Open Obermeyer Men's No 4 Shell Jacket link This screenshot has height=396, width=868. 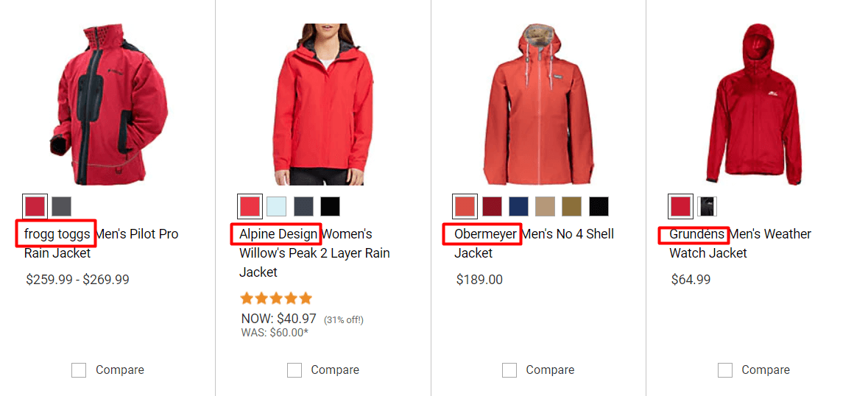[534, 244]
